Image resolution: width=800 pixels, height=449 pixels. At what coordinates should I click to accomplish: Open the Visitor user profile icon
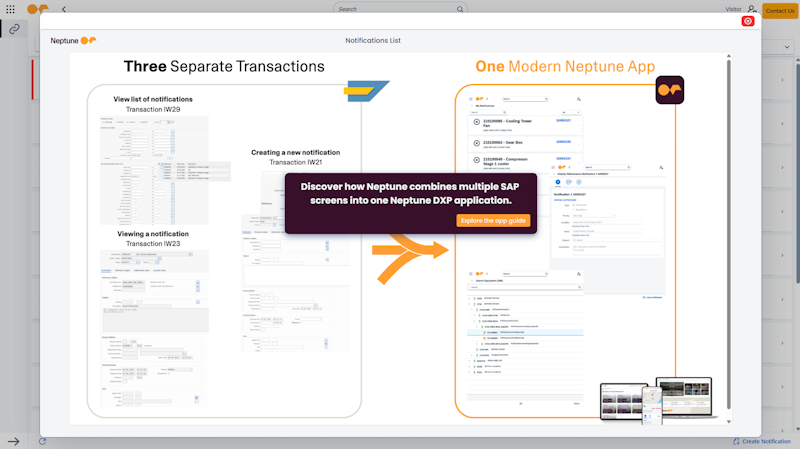click(752, 9)
